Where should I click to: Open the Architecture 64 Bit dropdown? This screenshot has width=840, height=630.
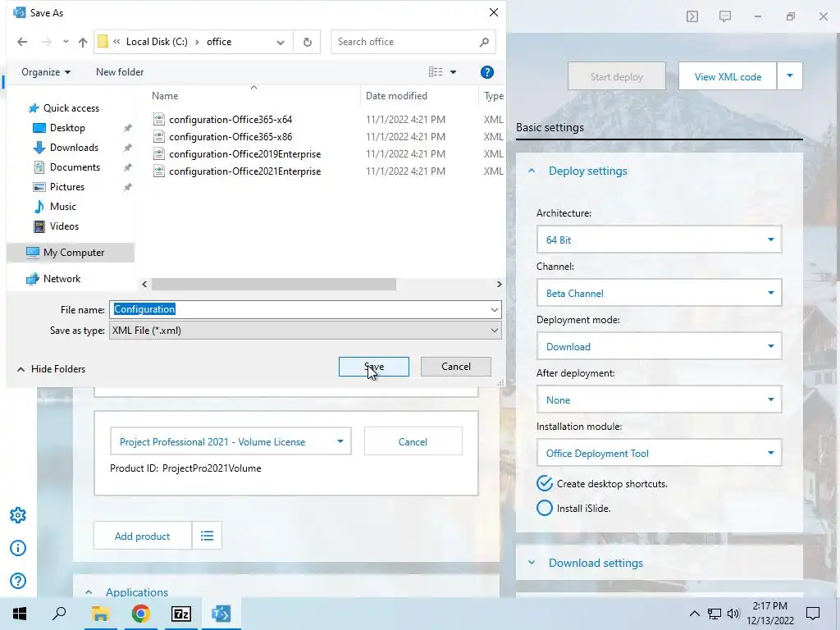click(x=659, y=240)
